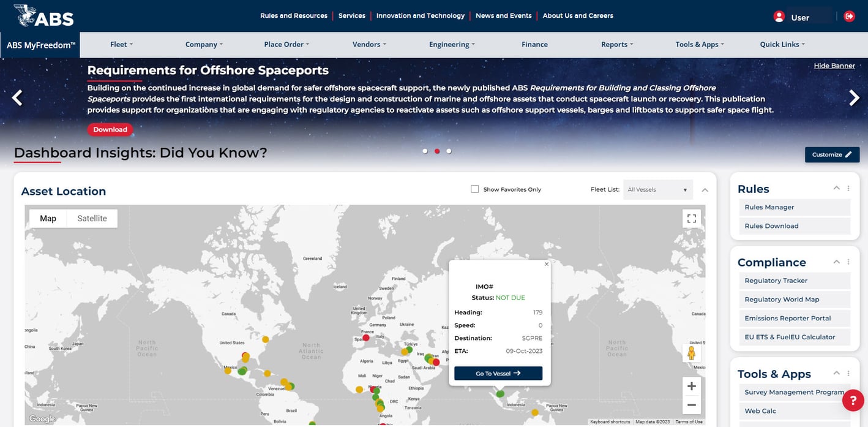
Task: Open Regulatory Tracker link
Action: [x=795, y=281]
